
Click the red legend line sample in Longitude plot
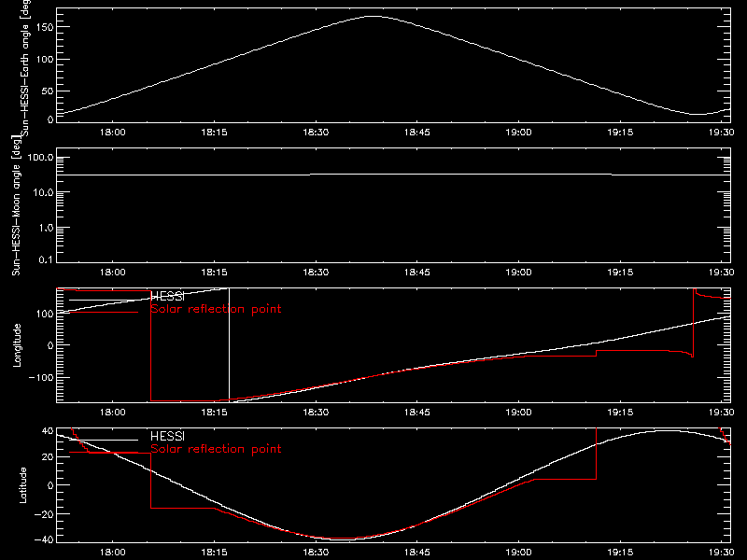[x=104, y=313]
